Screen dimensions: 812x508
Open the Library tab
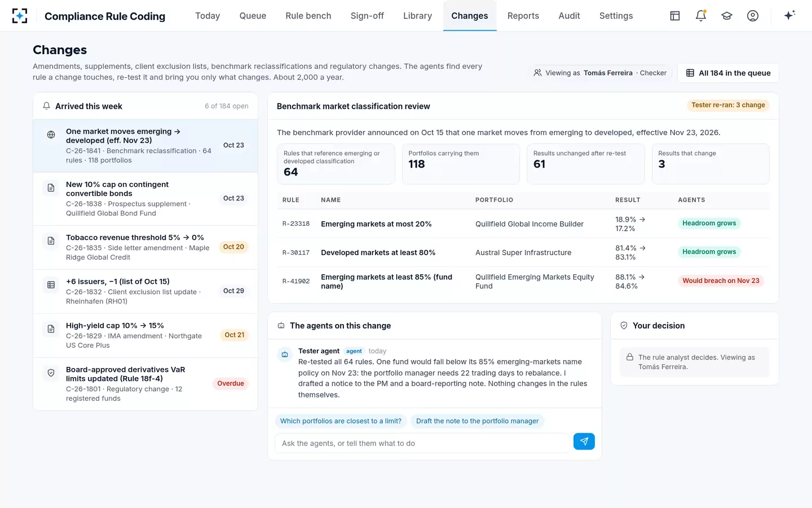click(x=417, y=16)
